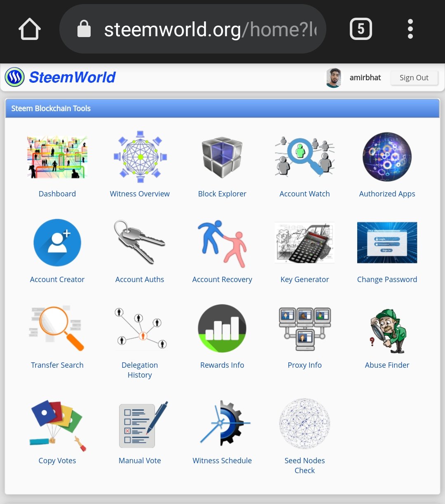Open the Key Generator calculator icon

304,243
